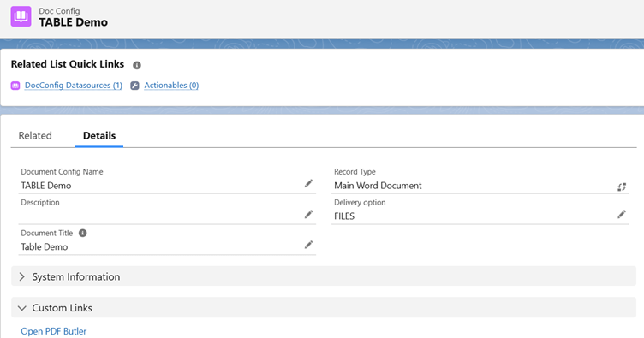644x338 pixels.
Task: Click info icon beside Related List Quick Links
Action: coord(137,65)
